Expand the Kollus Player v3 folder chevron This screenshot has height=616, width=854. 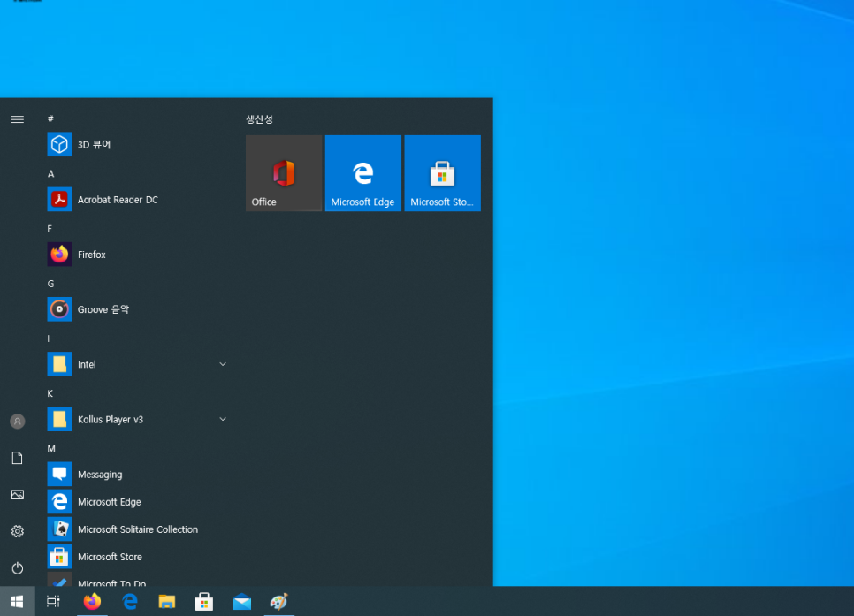222,420
